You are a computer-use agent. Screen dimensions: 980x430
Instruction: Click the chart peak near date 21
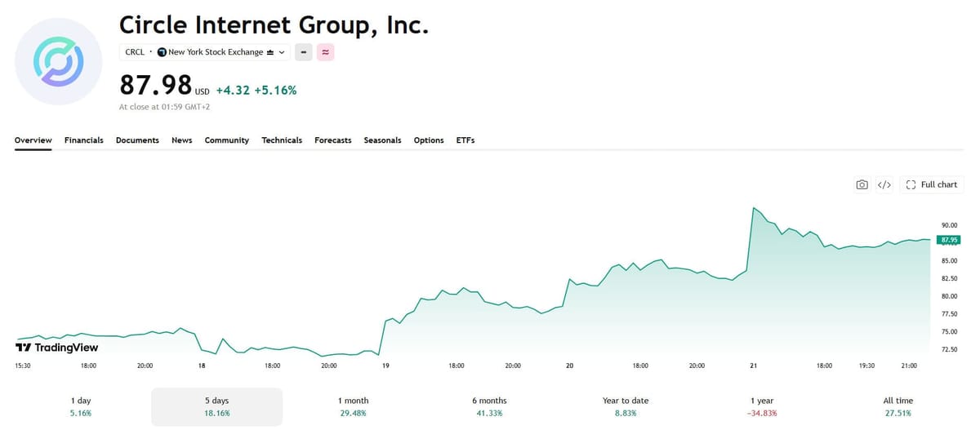click(754, 208)
